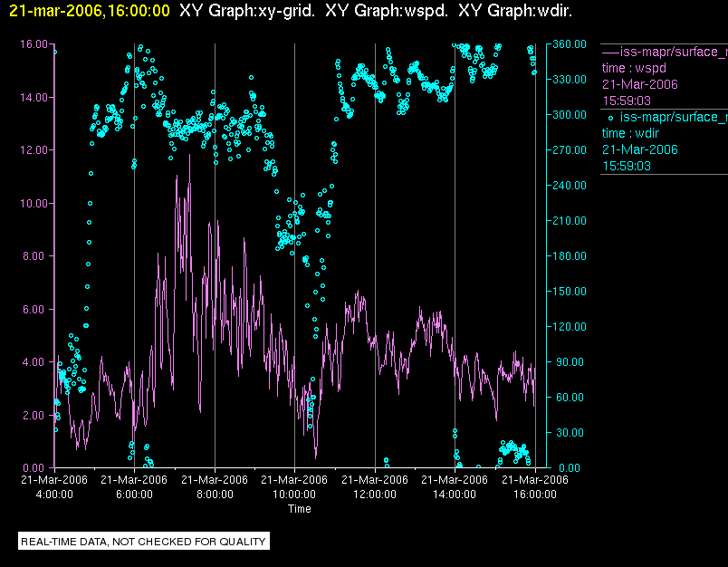Screen dimensions: 728x567
Task: Click the pink 6.00 wind speed axis label
Action: 35,309
